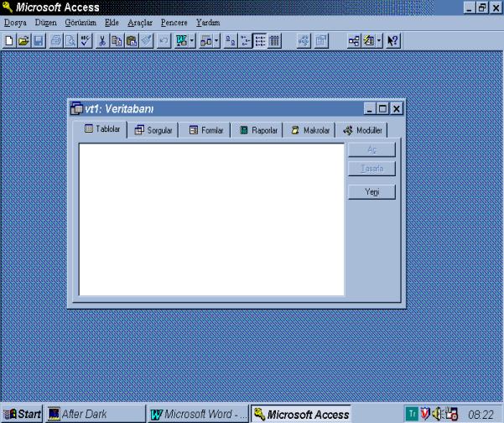
Task: Click the Spelling check icon
Action: tap(84, 39)
